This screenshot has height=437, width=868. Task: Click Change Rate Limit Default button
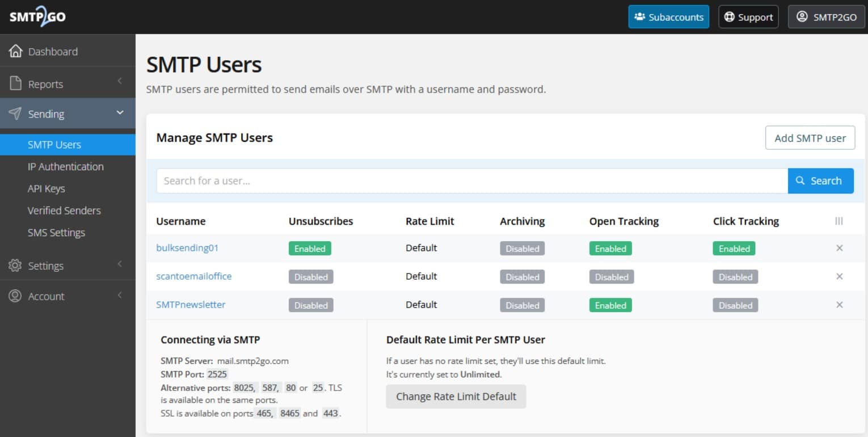tap(456, 397)
